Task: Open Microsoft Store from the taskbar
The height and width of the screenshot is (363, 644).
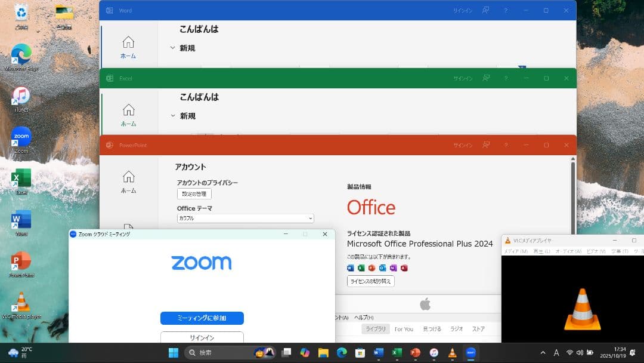Action: pyautogui.click(x=360, y=352)
